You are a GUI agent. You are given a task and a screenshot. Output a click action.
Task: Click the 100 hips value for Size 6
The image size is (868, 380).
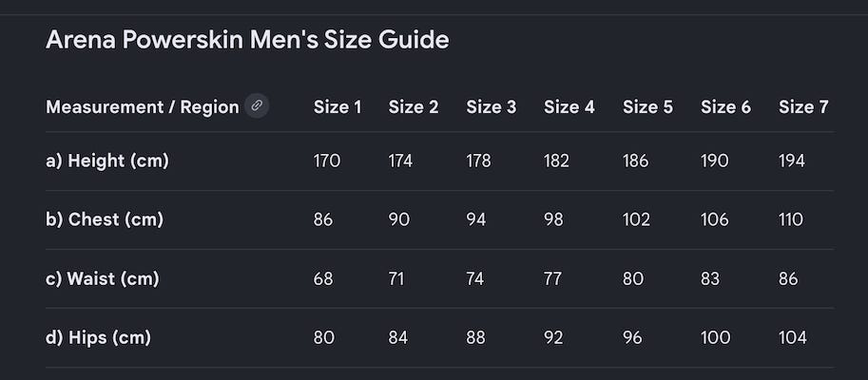716,337
